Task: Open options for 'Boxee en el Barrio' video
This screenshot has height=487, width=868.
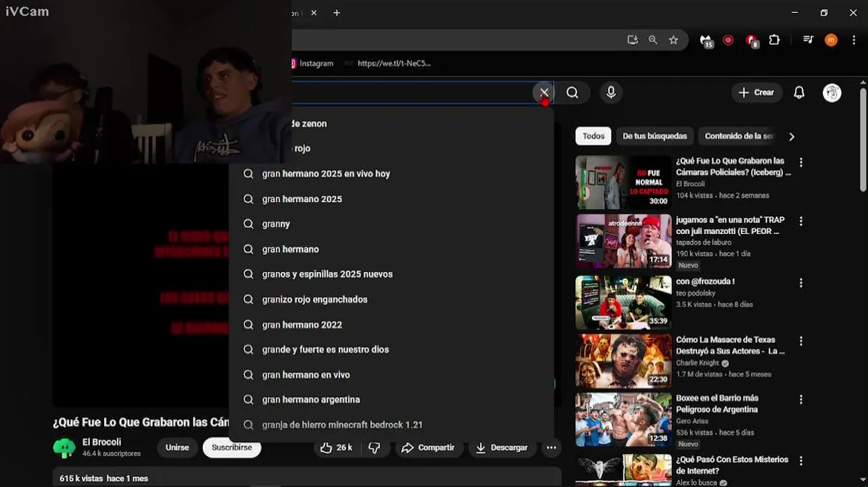Action: coord(801,400)
